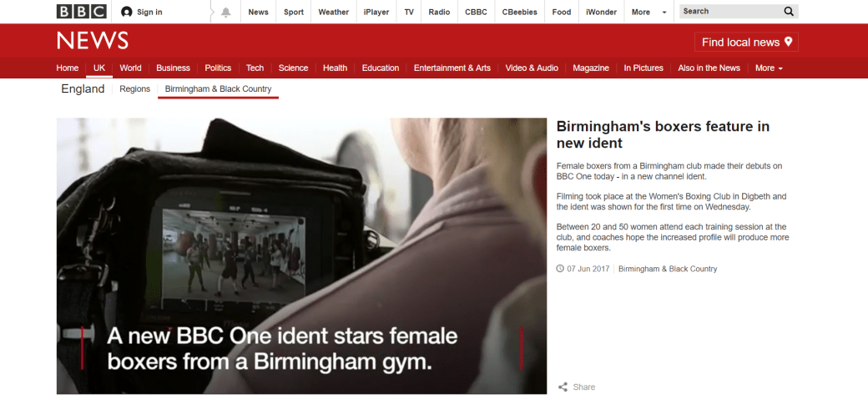Open Weather in the top bar
The width and height of the screenshot is (868, 419).
click(x=334, y=12)
